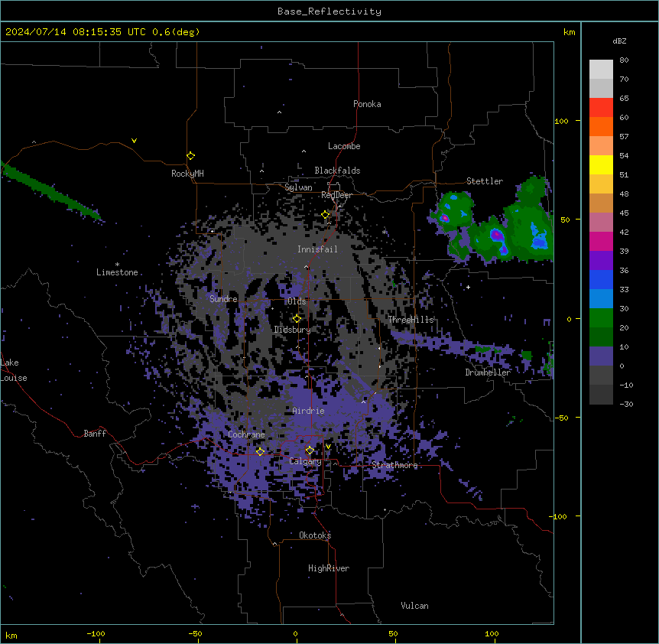Click the Airdrie city label

tap(308, 411)
